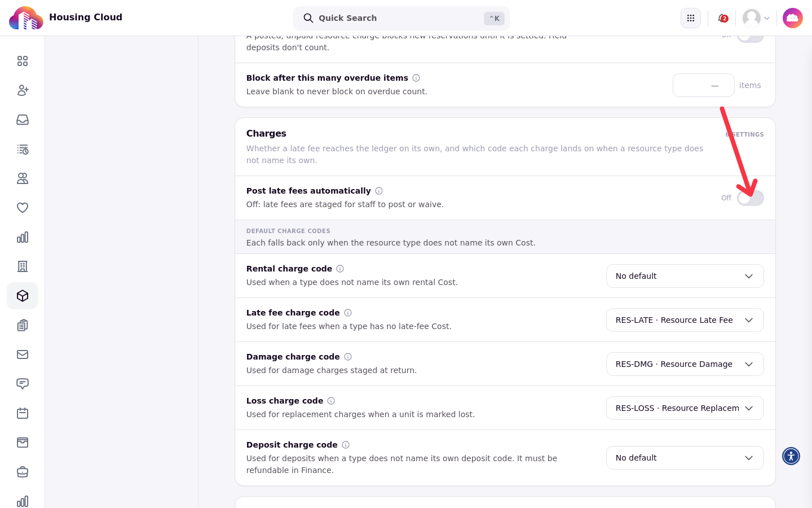
Task: Focus the Quick Search field
Action: pos(401,18)
